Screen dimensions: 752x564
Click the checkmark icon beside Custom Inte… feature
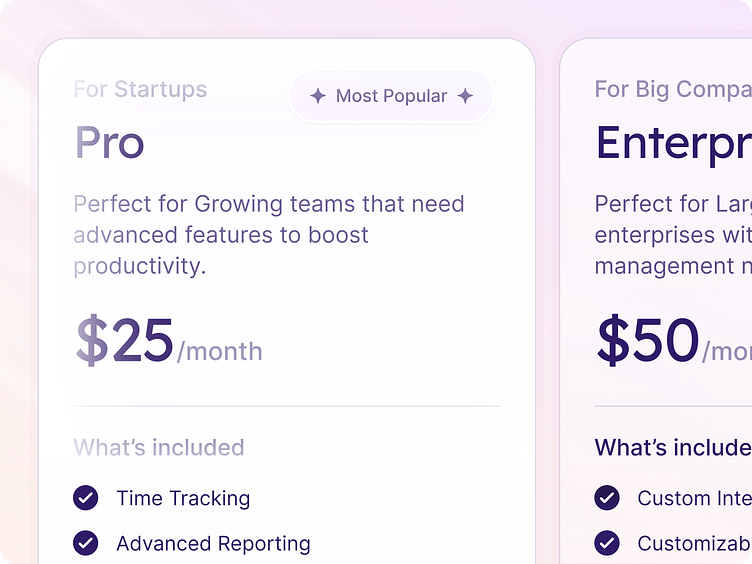coord(607,498)
